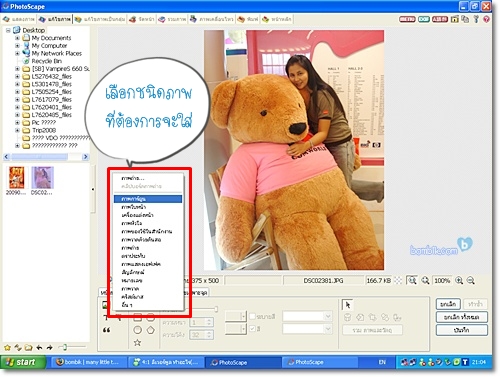Toggle the checked สี color checkbox
This screenshot has width=500, height=377.
[x=252, y=329]
